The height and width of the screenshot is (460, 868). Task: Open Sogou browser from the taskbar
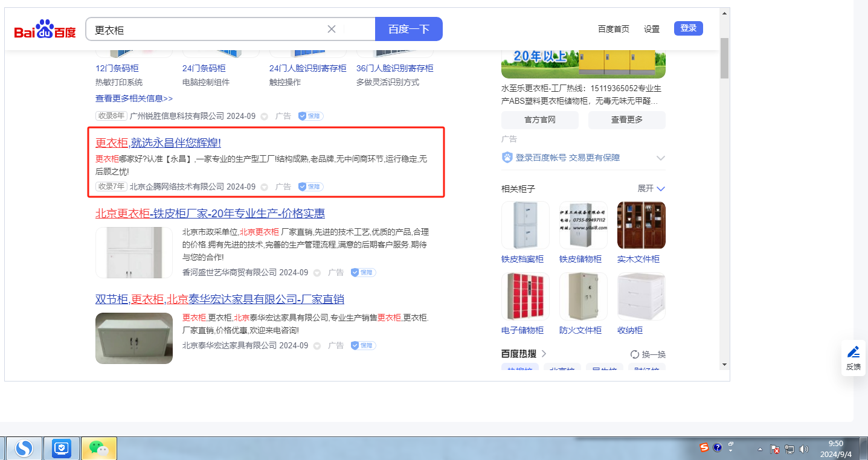click(x=24, y=448)
